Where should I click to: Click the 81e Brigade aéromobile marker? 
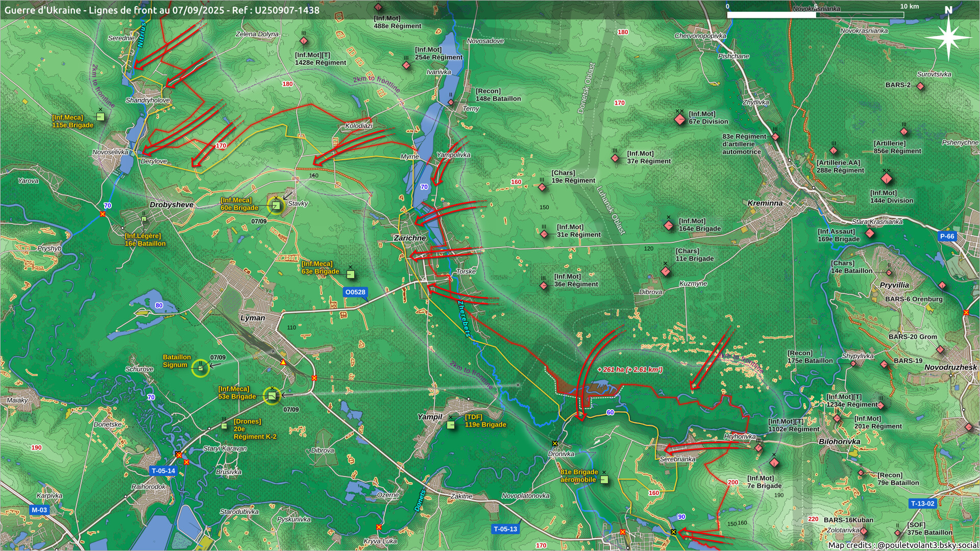pos(604,480)
